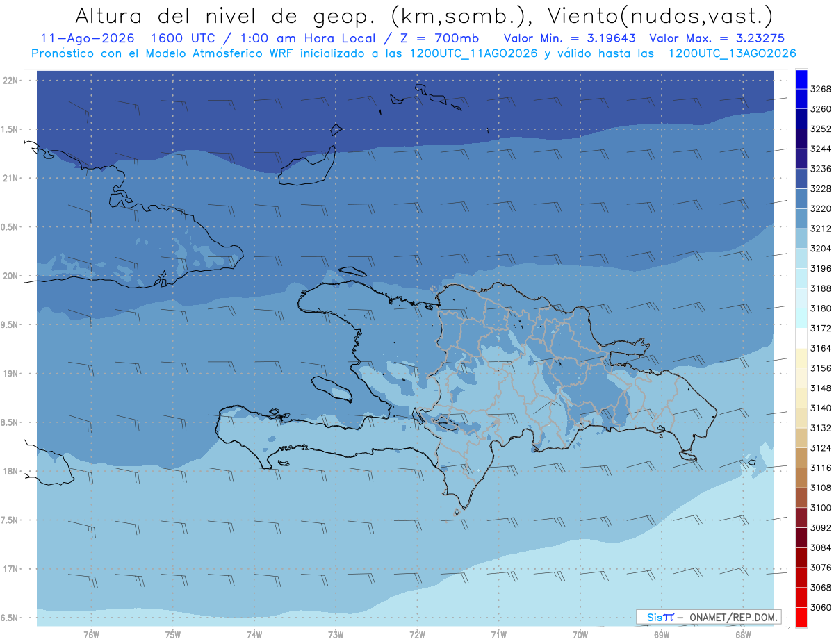Click the legend value 3076
This screenshot has width=834, height=644.
pyautogui.click(x=820, y=568)
